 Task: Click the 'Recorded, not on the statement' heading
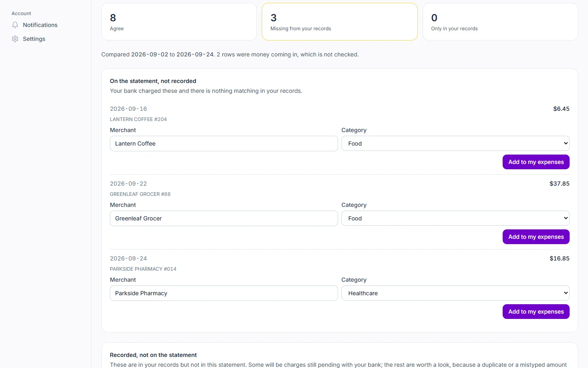coord(153,355)
